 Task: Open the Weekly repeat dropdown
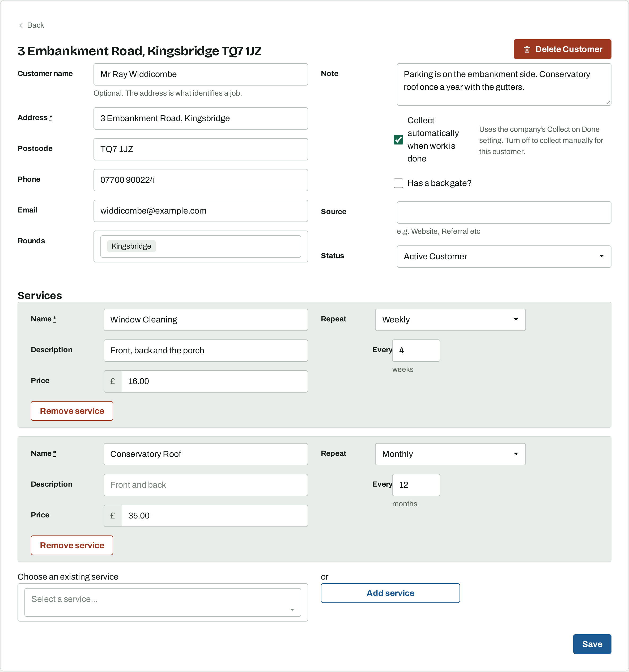point(450,320)
